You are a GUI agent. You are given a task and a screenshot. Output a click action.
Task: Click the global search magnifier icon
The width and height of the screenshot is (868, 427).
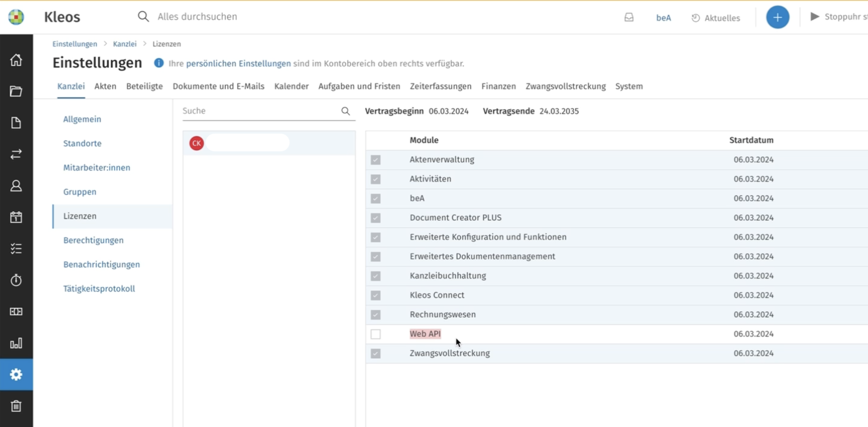143,16
